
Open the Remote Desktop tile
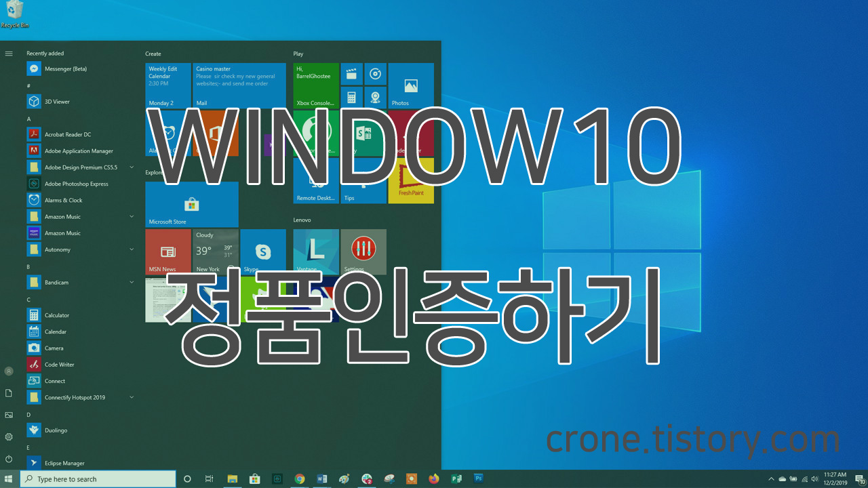tap(316, 180)
